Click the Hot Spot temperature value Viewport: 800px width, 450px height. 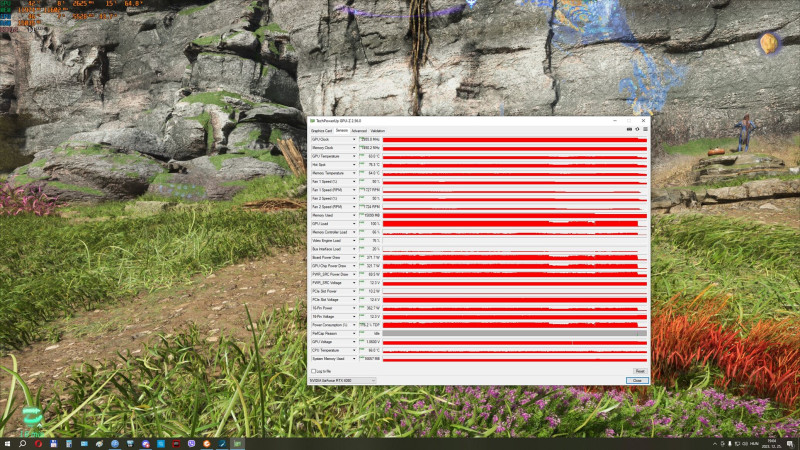point(370,165)
